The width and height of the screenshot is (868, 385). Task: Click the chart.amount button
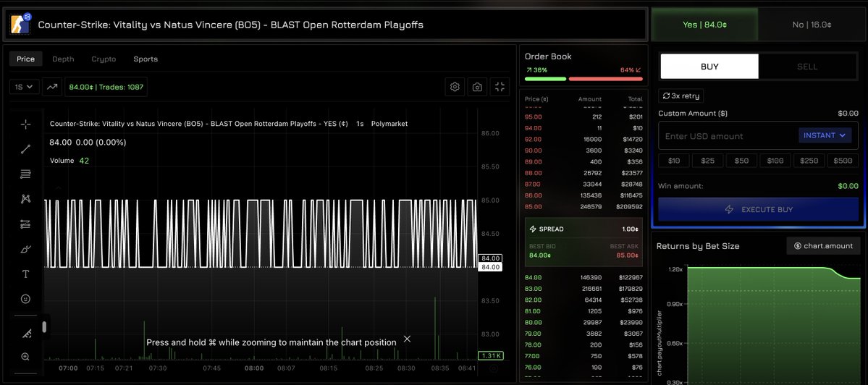[823, 245]
